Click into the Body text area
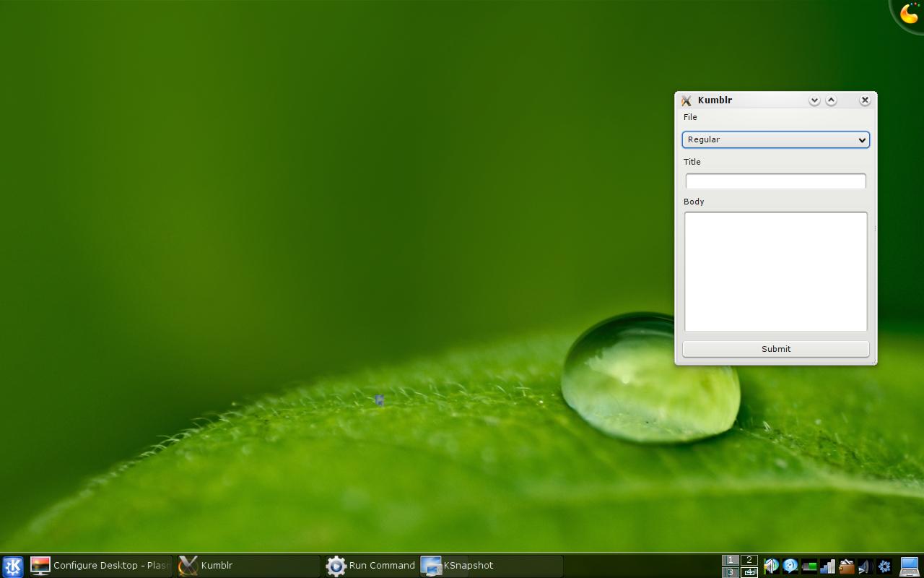This screenshot has height=578, width=924. pyautogui.click(x=776, y=272)
